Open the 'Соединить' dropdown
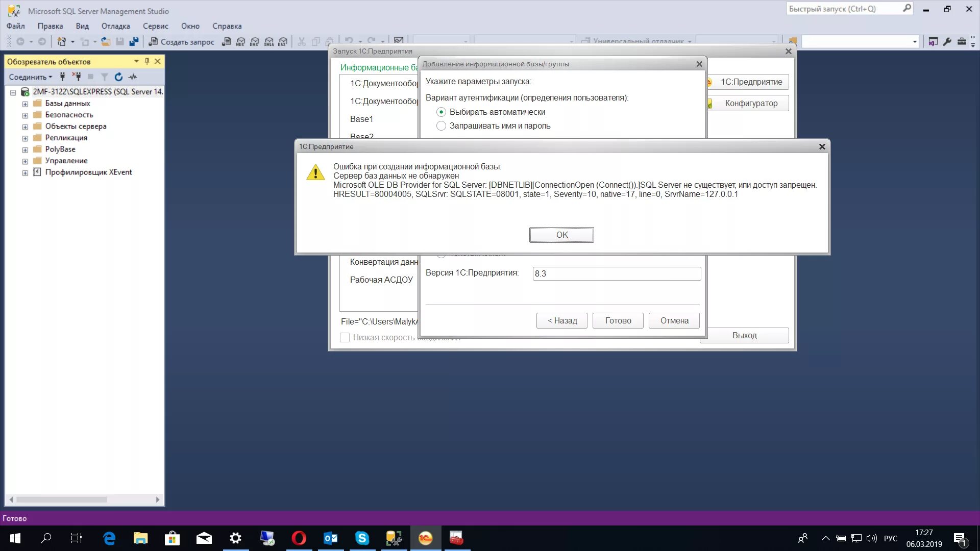This screenshot has height=551, width=980. [31, 77]
